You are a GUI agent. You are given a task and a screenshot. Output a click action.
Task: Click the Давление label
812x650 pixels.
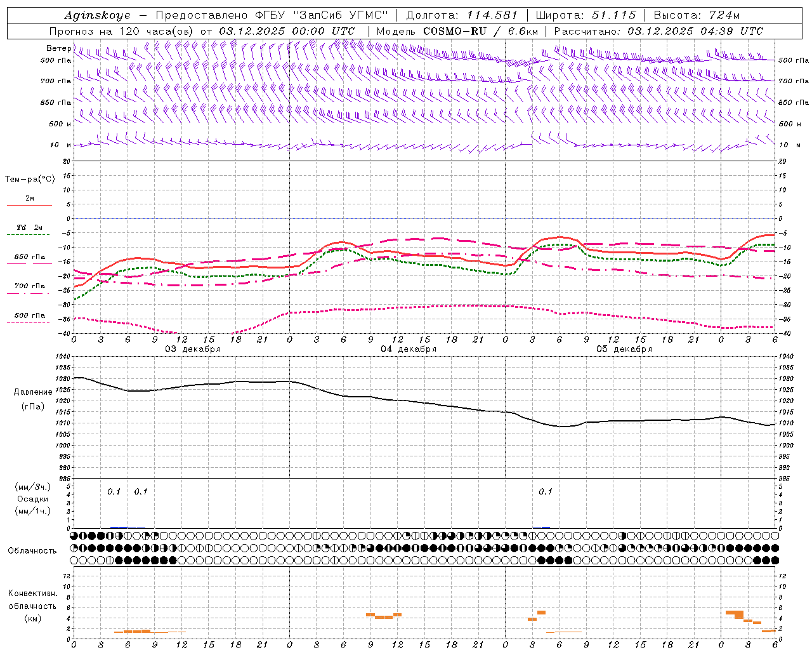pos(33,392)
